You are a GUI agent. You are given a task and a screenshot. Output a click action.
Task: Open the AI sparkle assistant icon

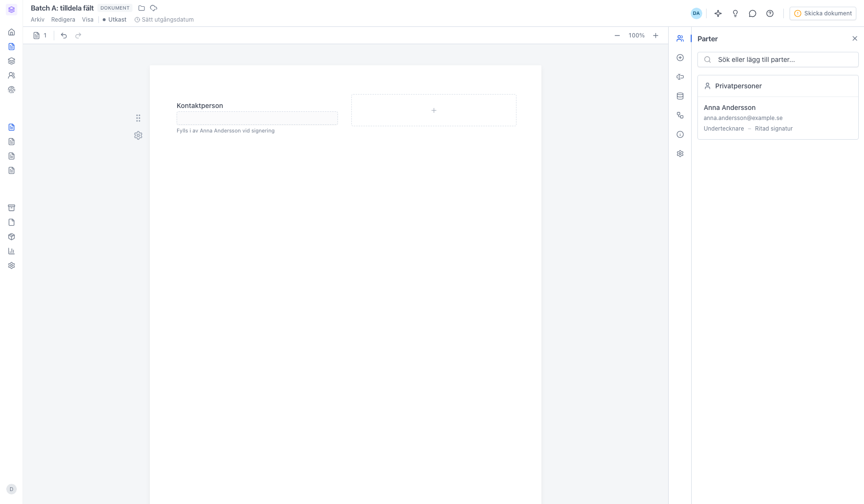718,13
